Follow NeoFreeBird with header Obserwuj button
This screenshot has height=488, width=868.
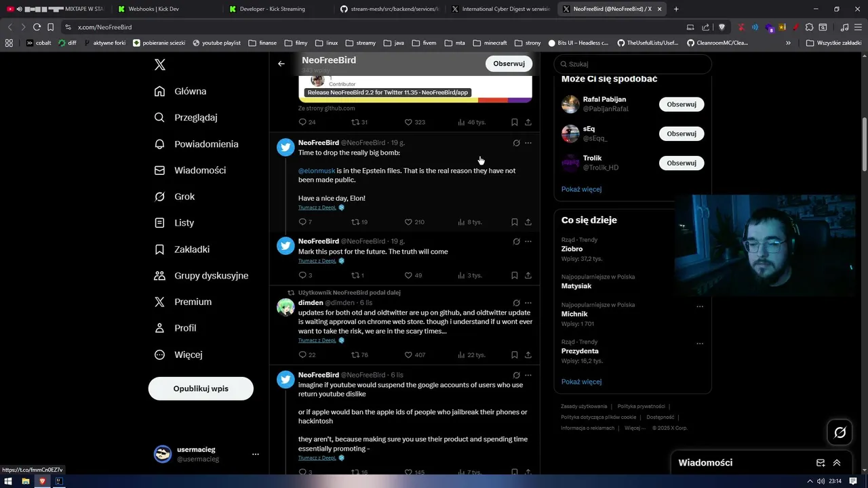click(509, 64)
